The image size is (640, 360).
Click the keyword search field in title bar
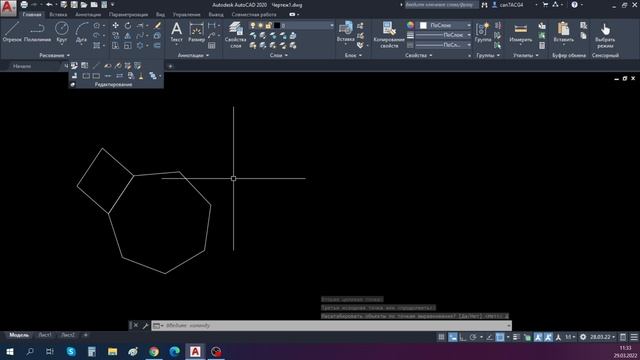[441, 5]
